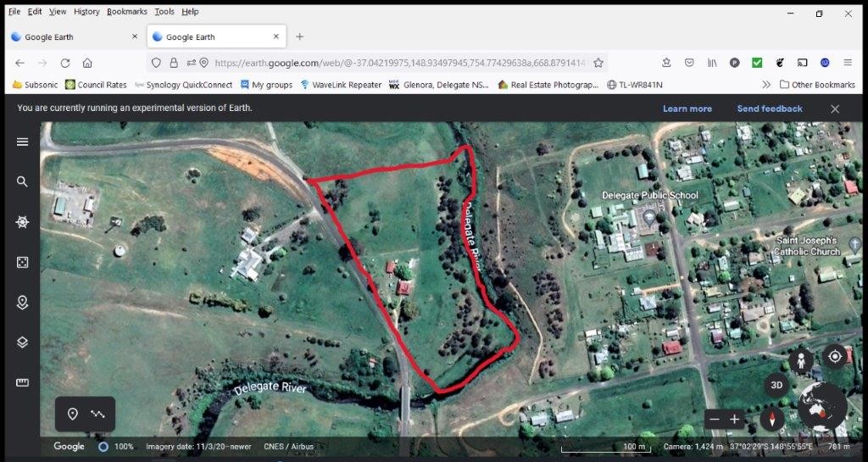Click the Send feedback link

(x=769, y=109)
